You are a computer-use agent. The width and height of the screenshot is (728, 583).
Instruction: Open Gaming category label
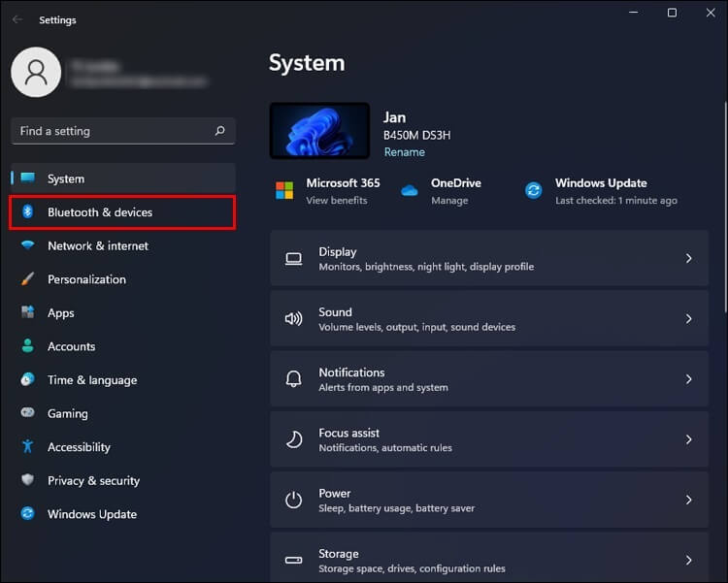pyautogui.click(x=68, y=413)
